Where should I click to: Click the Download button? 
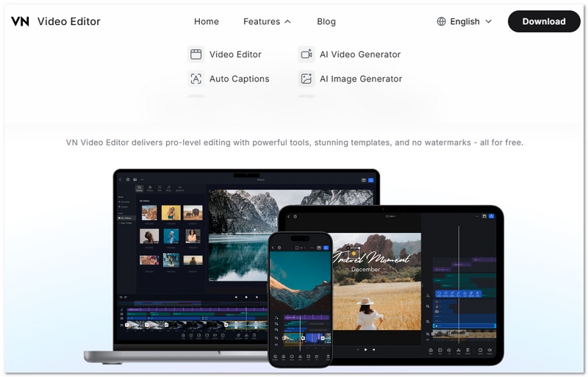pos(543,21)
